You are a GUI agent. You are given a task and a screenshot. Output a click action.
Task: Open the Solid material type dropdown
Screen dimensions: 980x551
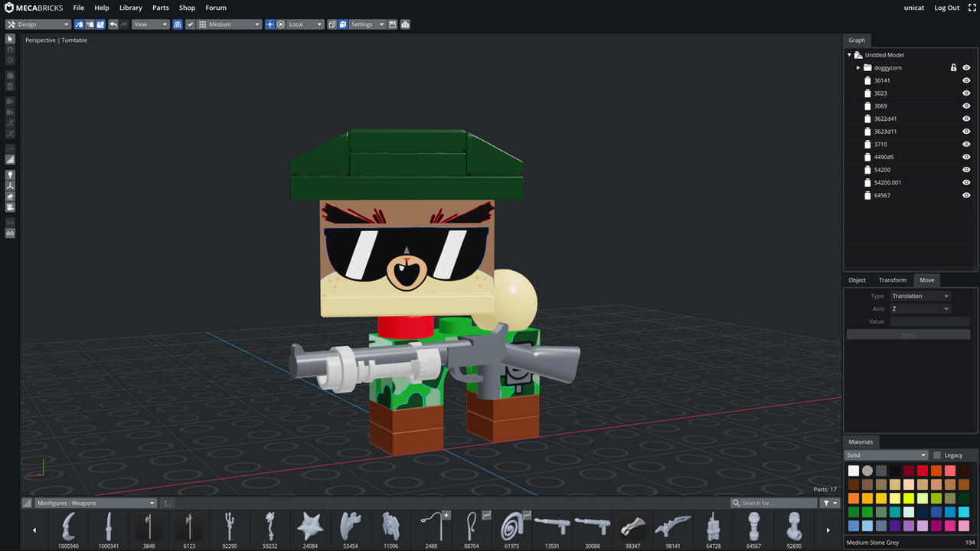point(887,455)
